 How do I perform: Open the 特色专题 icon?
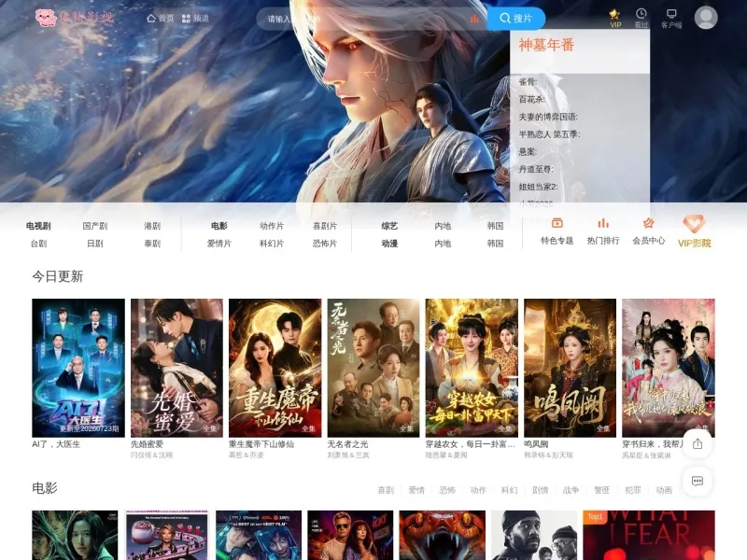[x=557, y=223]
